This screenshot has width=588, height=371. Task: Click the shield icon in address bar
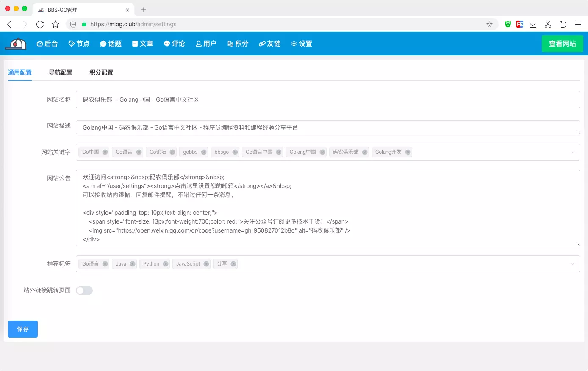pos(73,24)
